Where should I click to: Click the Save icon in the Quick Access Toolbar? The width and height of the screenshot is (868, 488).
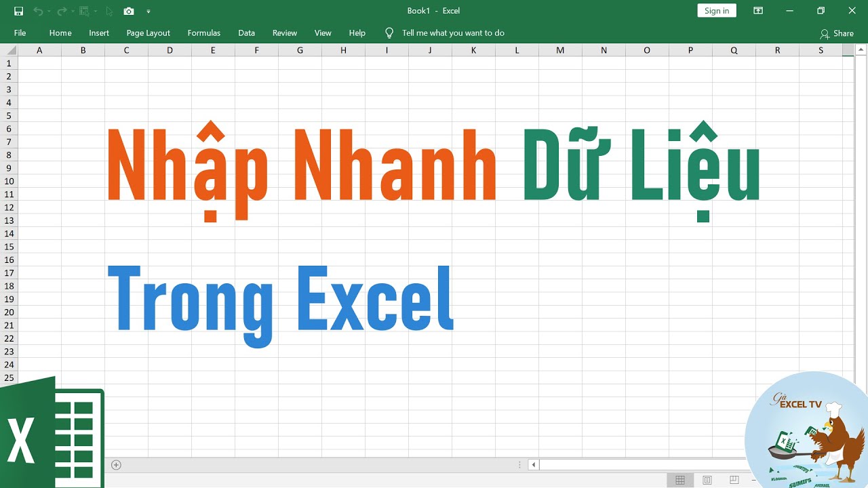pos(18,11)
